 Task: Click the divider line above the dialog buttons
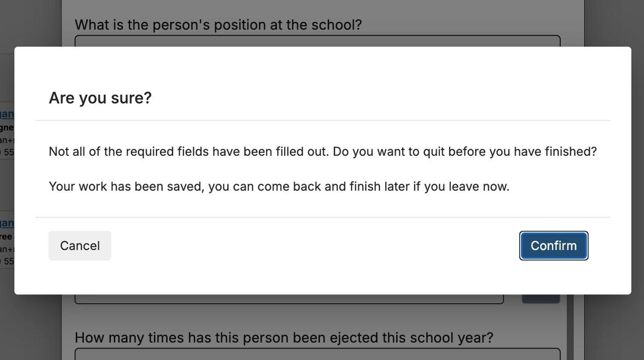tap(323, 217)
